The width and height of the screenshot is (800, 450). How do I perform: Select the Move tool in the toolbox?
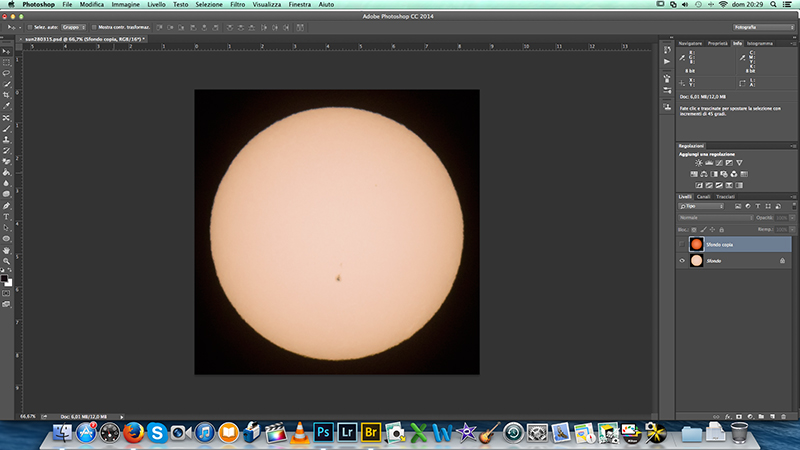[6, 51]
